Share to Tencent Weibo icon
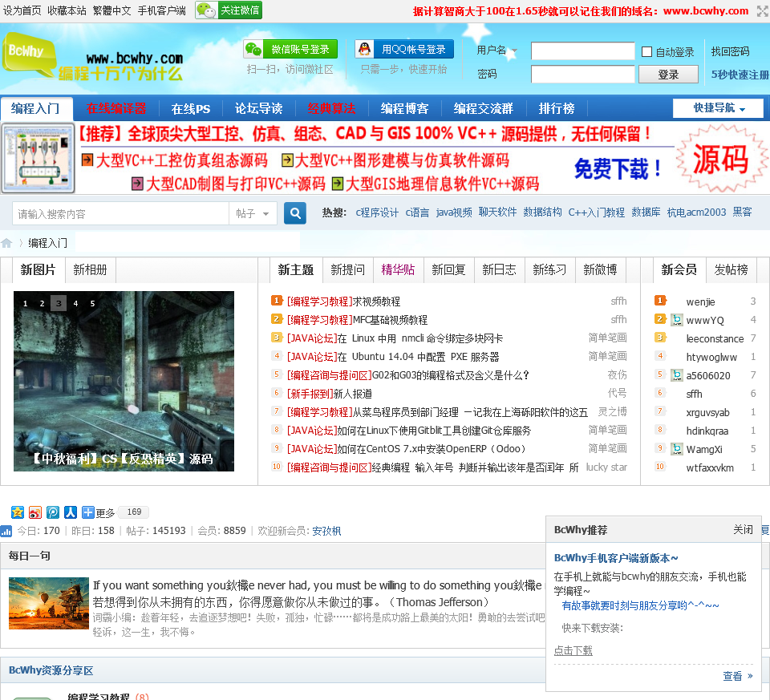770x700 pixels. (x=52, y=512)
